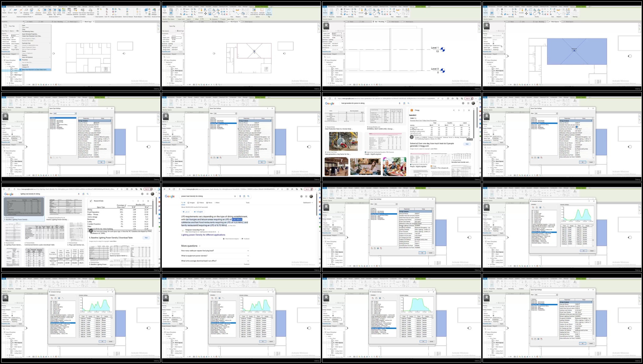Click the next-image arrow in the Chegg preview
The image size is (643, 364).
[459, 110]
